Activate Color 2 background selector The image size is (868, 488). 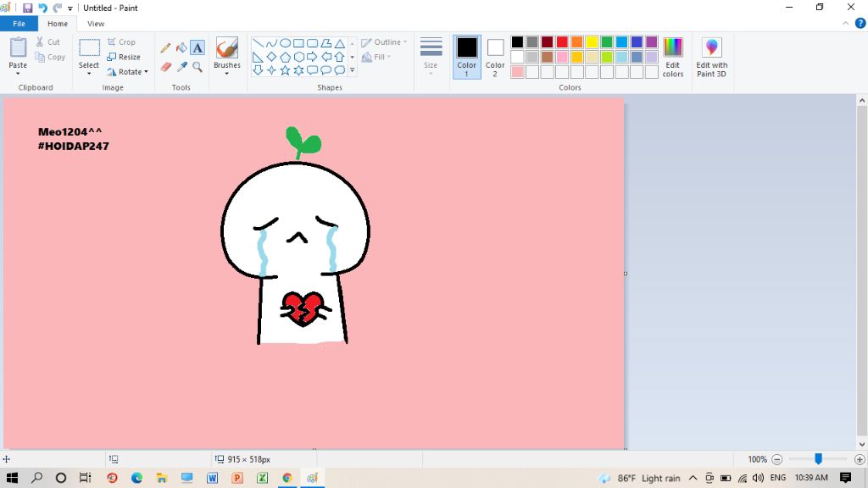pyautogui.click(x=495, y=57)
